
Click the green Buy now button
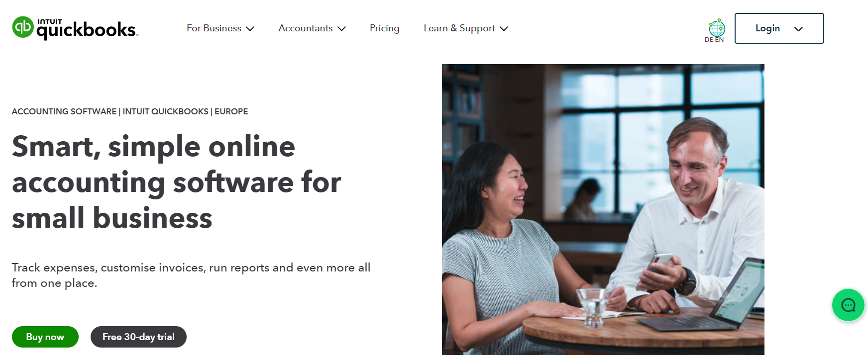45,337
